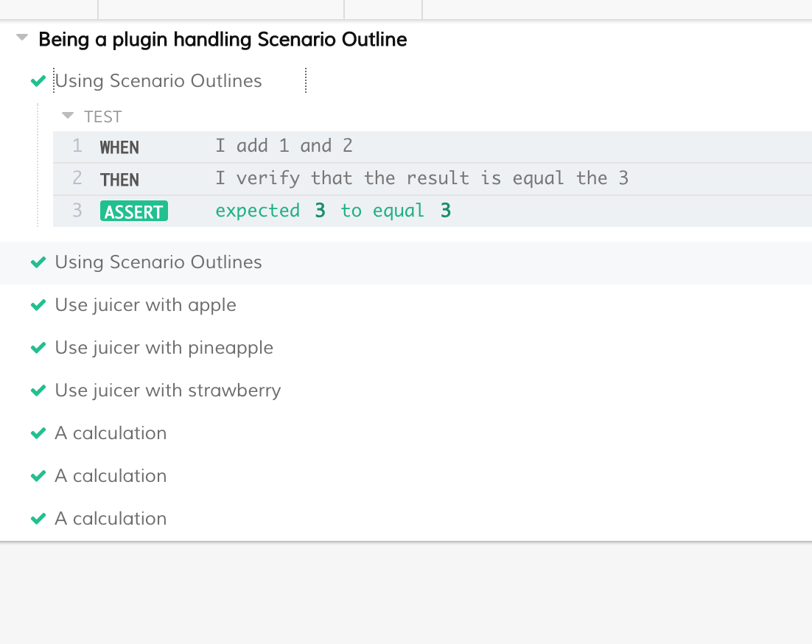Select the checkmark icon for Use juicer with pineapple
The width and height of the screenshot is (812, 644).
38,348
